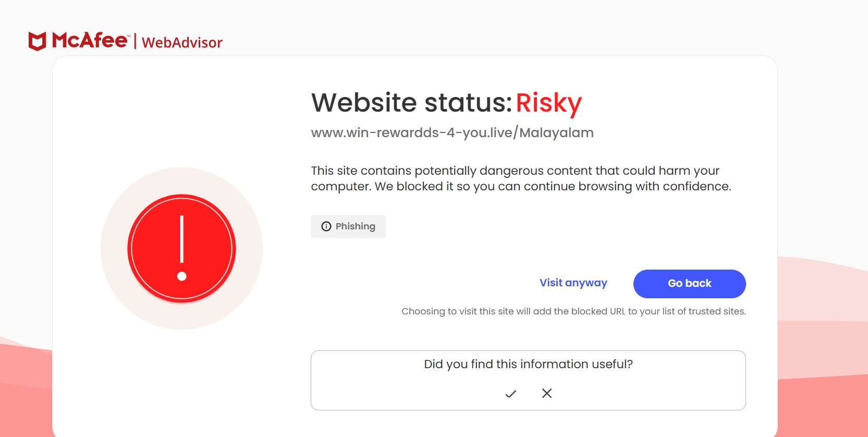Click the Visit anyway link

coord(573,283)
